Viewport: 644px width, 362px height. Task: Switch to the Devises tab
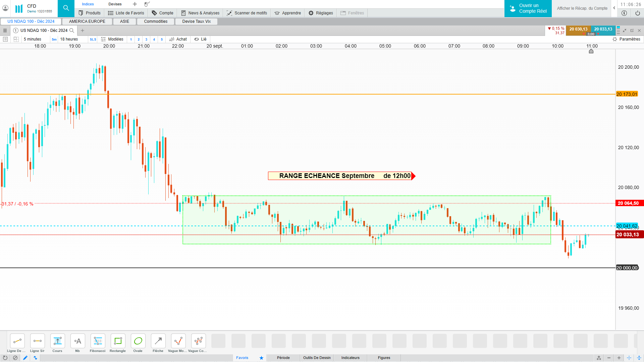115,4
